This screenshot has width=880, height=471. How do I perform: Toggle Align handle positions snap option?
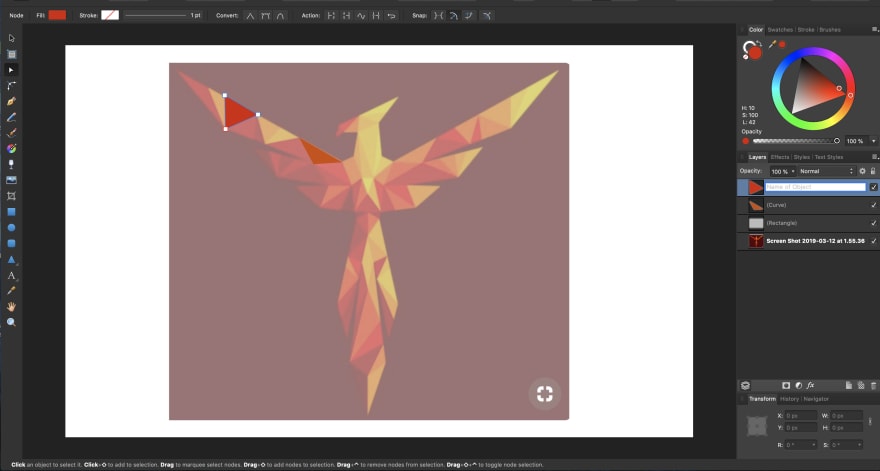click(x=487, y=16)
